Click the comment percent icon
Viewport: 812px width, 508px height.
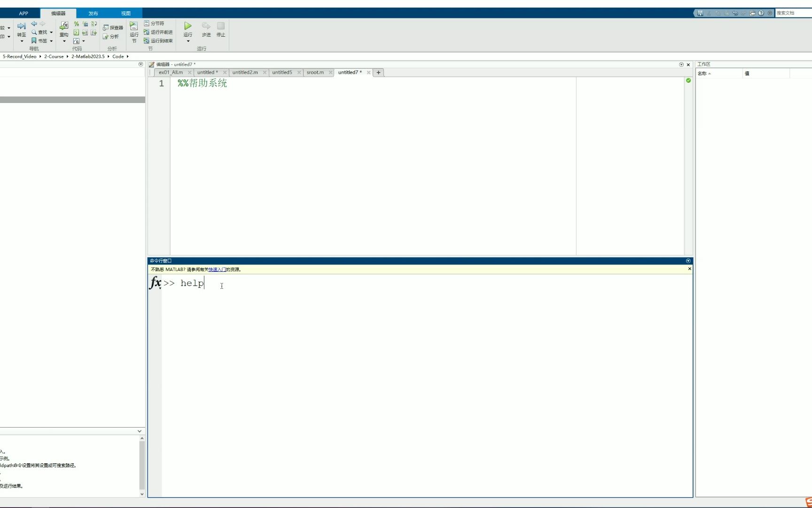click(x=76, y=24)
